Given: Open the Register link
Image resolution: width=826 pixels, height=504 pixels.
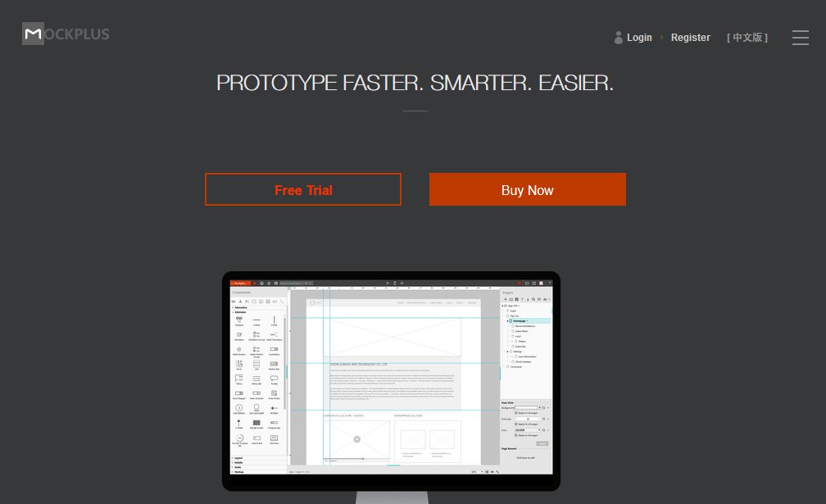Looking at the screenshot, I should [690, 38].
